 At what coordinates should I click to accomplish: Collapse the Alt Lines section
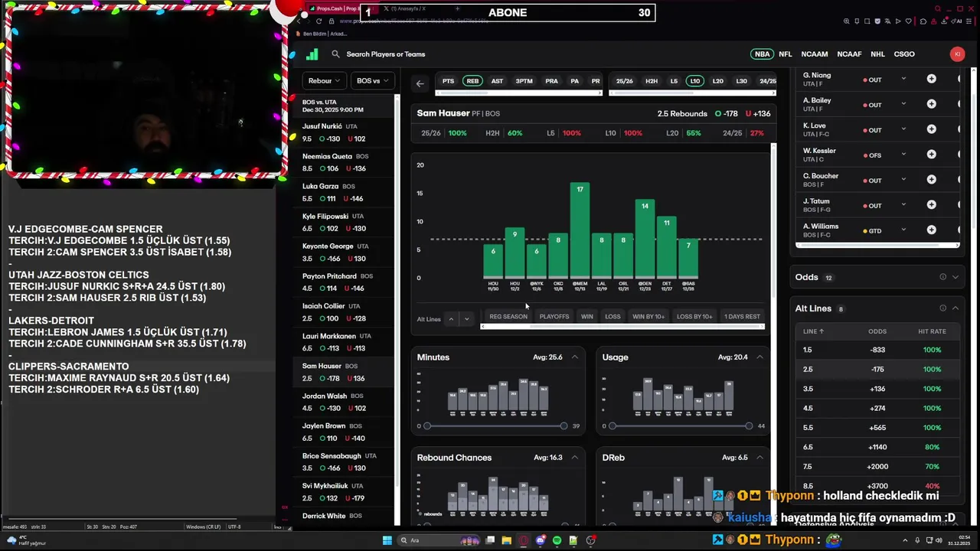point(955,308)
